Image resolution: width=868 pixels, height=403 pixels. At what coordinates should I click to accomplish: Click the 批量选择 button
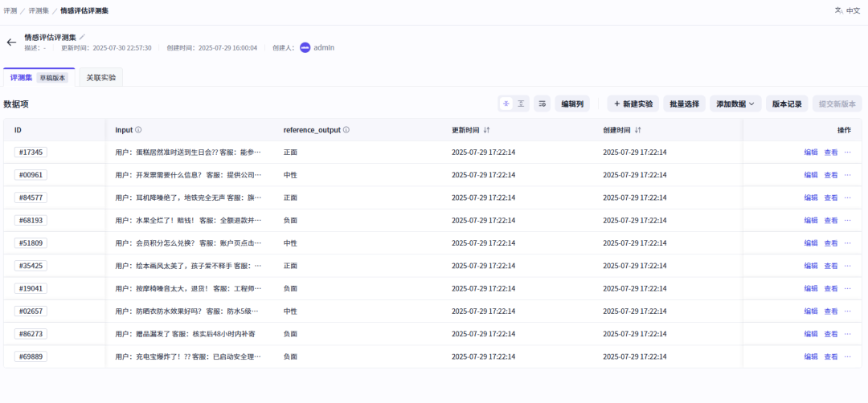684,104
